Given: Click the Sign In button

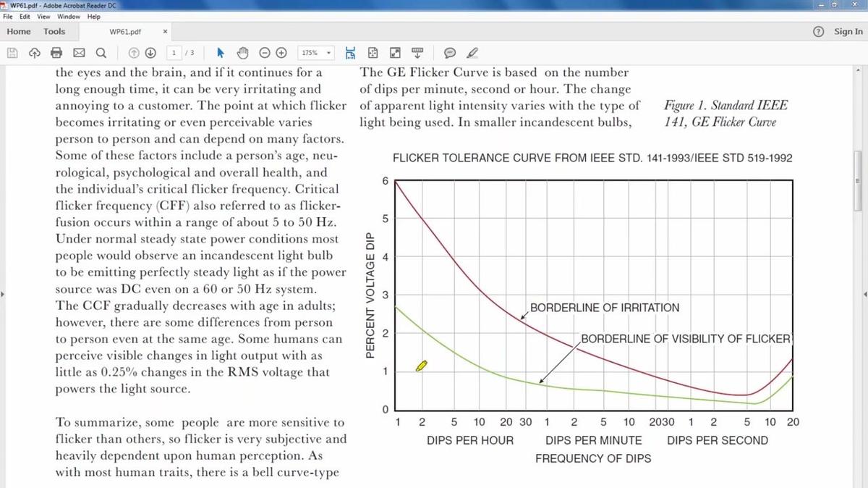Looking at the screenshot, I should [x=848, y=31].
